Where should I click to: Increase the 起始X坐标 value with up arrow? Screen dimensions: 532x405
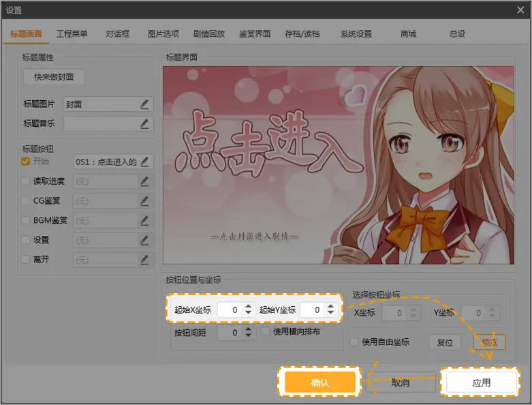pyautogui.click(x=248, y=306)
